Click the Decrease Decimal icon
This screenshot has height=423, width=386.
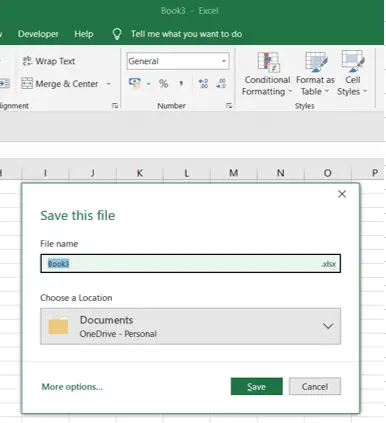[221, 84]
